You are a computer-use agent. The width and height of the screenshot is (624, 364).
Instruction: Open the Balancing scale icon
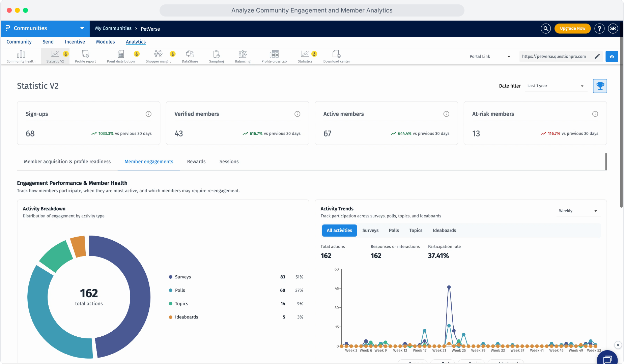(x=243, y=54)
